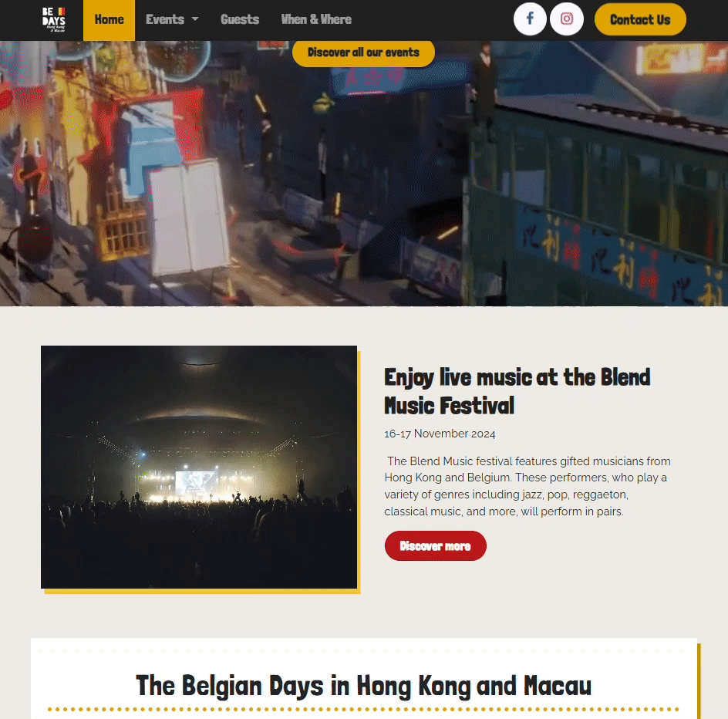
Task: Click the Belgian Days in Hong Kong heading
Action: point(363,686)
